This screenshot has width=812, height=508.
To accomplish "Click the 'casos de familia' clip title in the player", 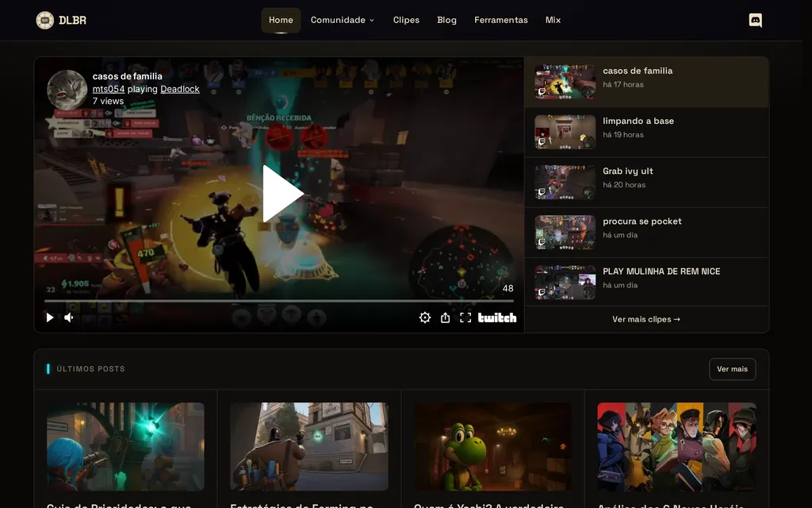I will point(128,76).
